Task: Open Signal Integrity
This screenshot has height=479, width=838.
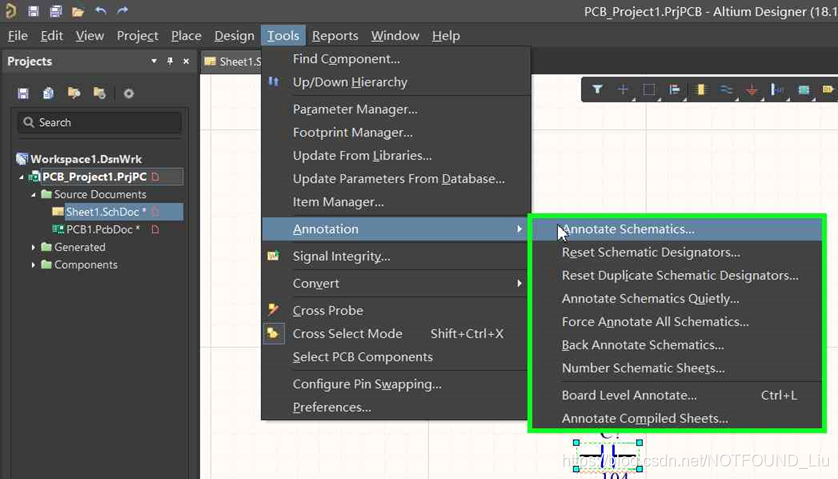Action: click(x=395, y=256)
